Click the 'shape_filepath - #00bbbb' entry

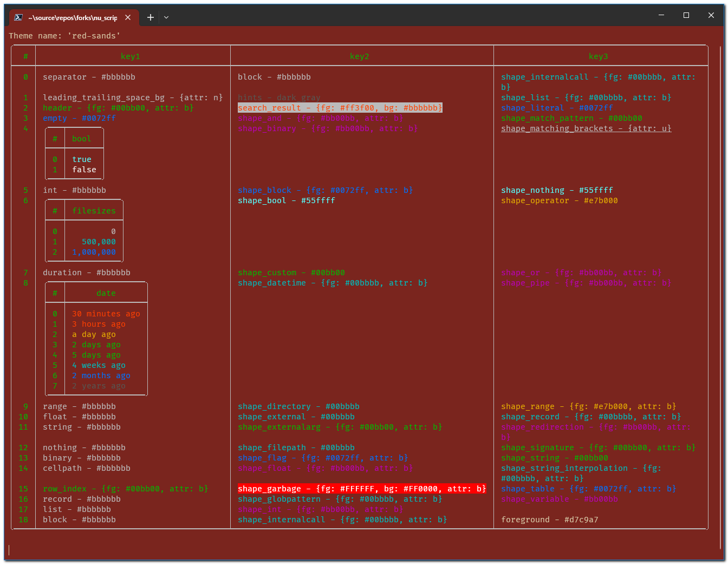pos(296,448)
